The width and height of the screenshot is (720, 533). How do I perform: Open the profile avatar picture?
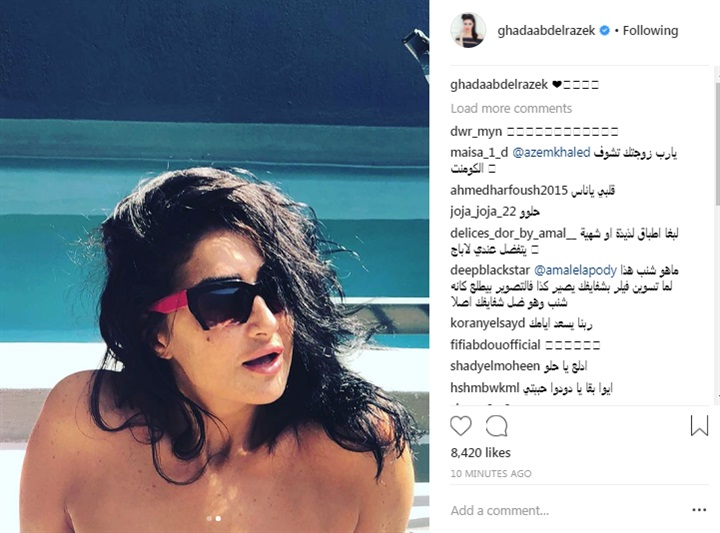(468, 30)
